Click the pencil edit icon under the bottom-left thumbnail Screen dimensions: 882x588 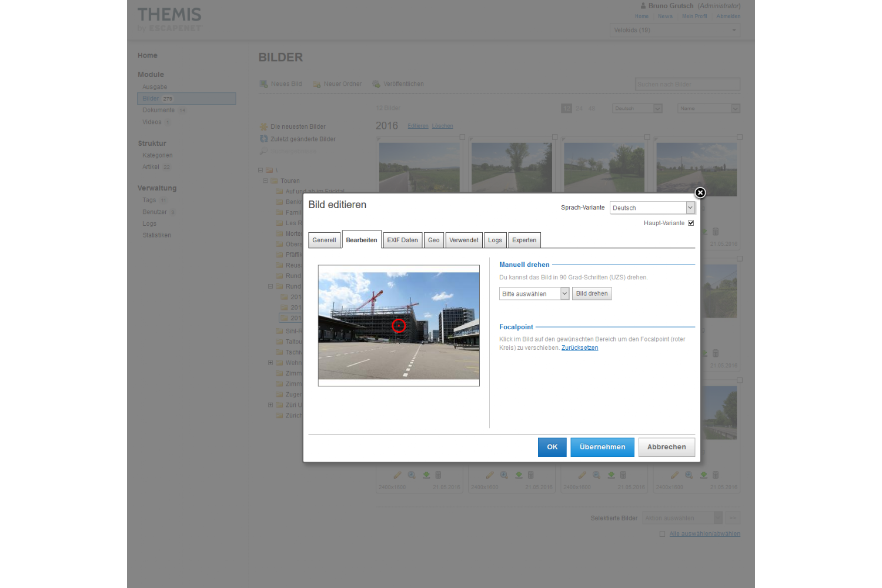point(397,475)
